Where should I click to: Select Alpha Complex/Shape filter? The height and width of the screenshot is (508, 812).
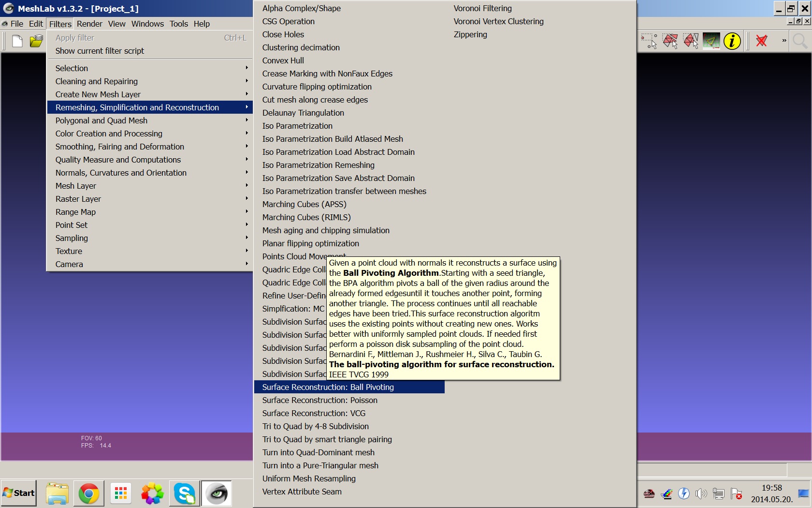tap(349, 8)
